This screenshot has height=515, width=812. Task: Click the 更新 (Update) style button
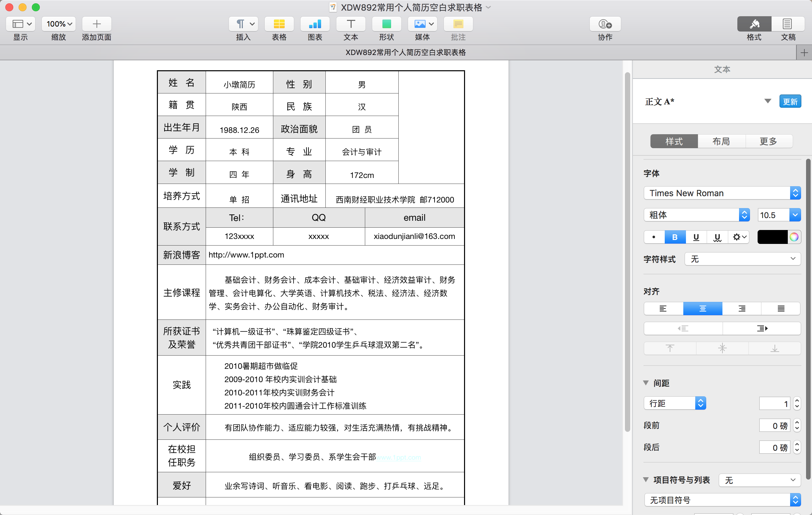coord(790,101)
